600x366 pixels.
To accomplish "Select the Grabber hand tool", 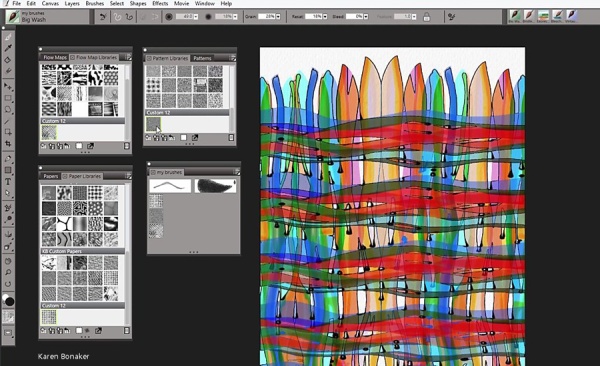I will click(x=8, y=261).
